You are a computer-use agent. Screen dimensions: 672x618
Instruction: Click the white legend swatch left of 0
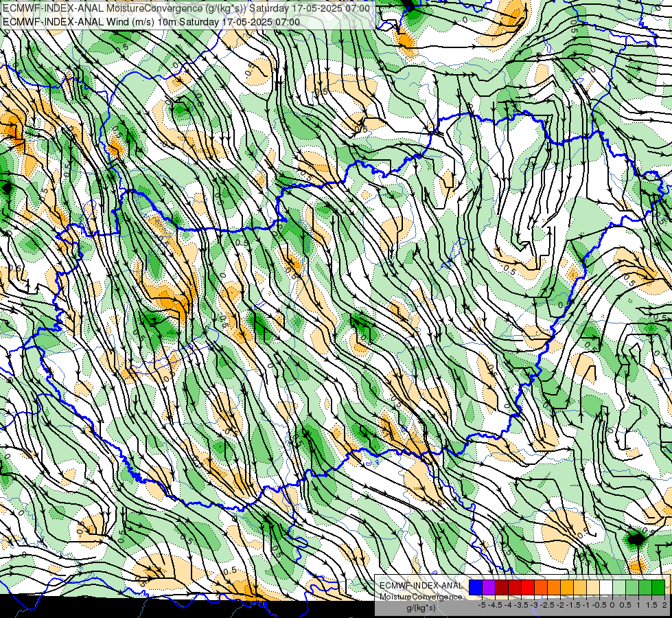(x=606, y=587)
